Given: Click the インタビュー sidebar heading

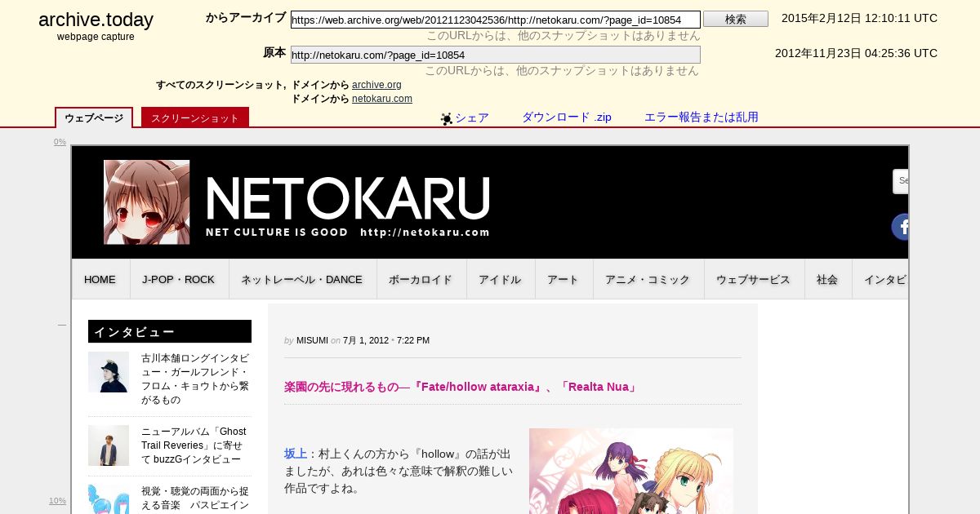Looking at the screenshot, I should tap(170, 331).
